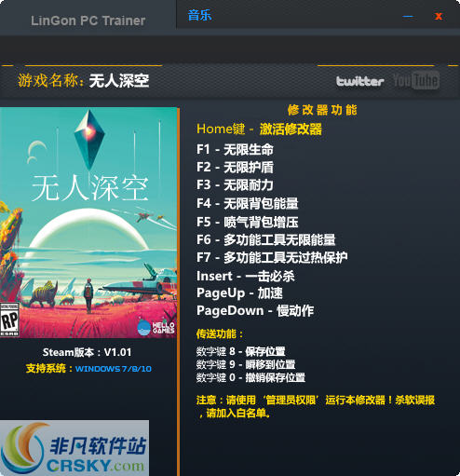Select '数字键 9 - 瞬移到位置' line
The image size is (460, 476).
point(246,364)
